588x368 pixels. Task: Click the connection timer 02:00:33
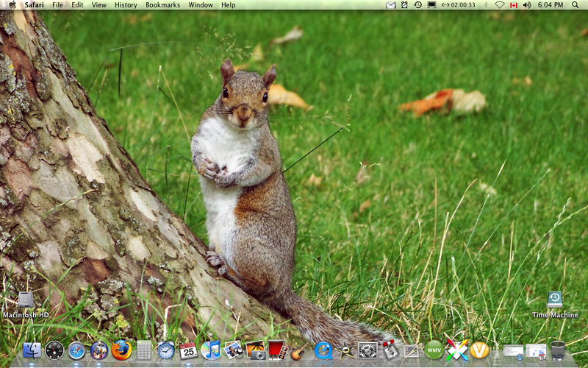tap(458, 5)
